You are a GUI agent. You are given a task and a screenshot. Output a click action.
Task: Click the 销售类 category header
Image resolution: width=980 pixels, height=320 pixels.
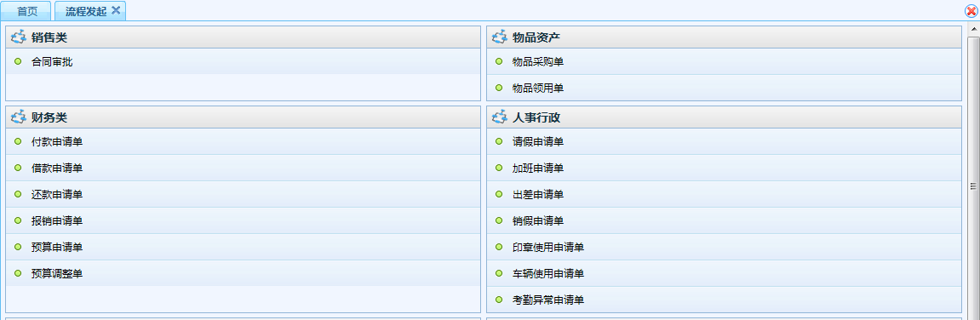click(244, 37)
